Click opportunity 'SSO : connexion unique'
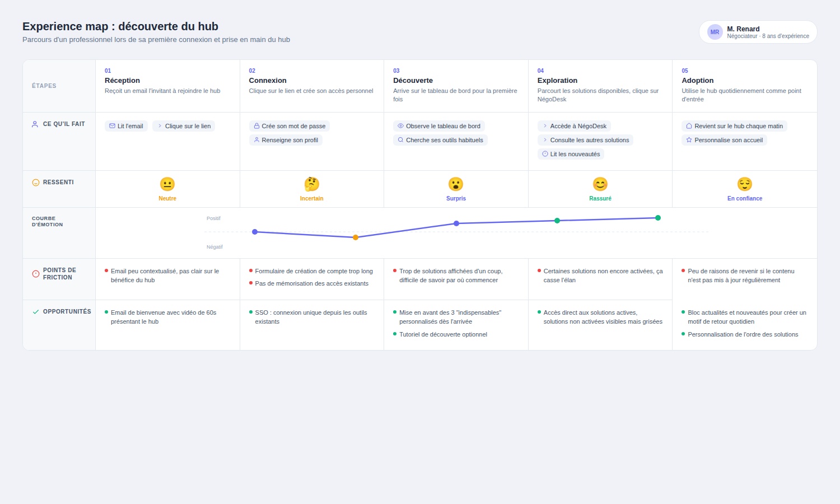This screenshot has height=504, width=840. click(311, 317)
